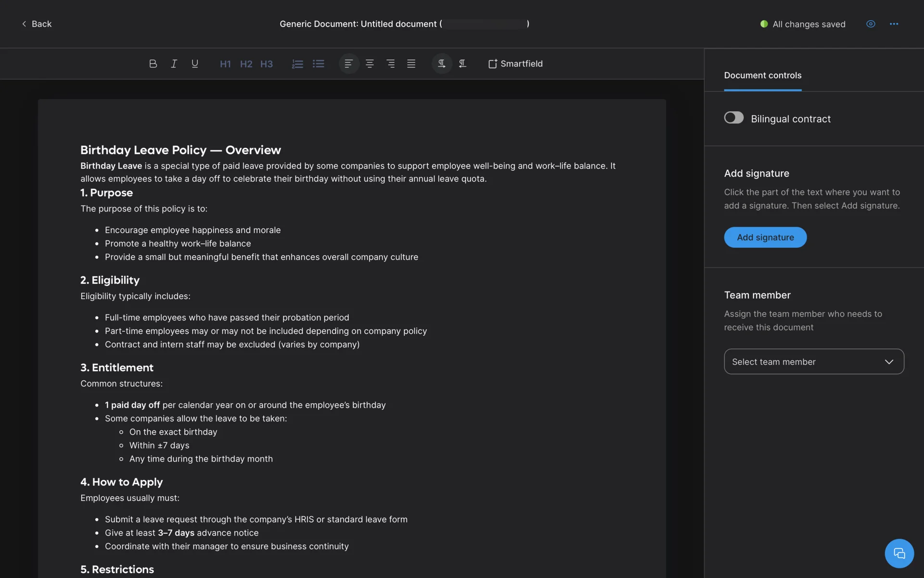Enable the Bilingual contract toggle
924x578 pixels.
[733, 118]
